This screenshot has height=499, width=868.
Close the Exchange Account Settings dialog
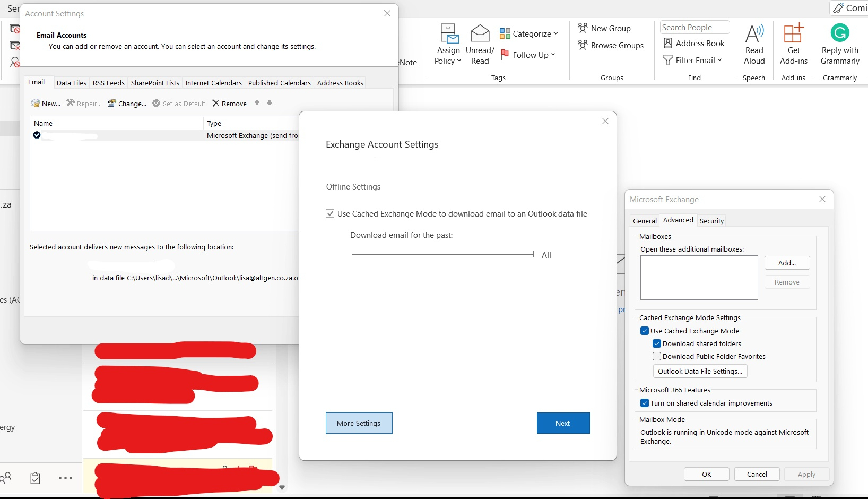point(605,122)
